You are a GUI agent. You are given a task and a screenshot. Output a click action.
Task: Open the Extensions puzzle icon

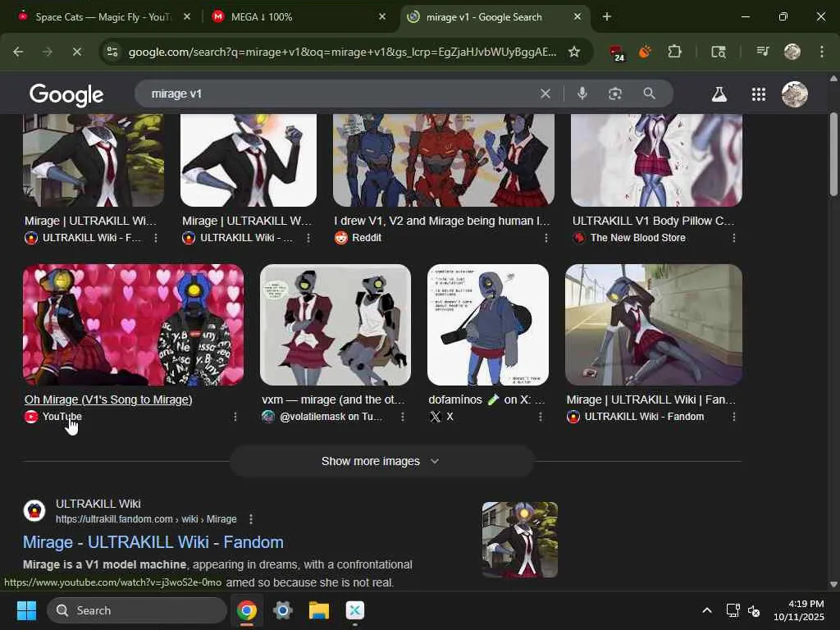pos(674,52)
